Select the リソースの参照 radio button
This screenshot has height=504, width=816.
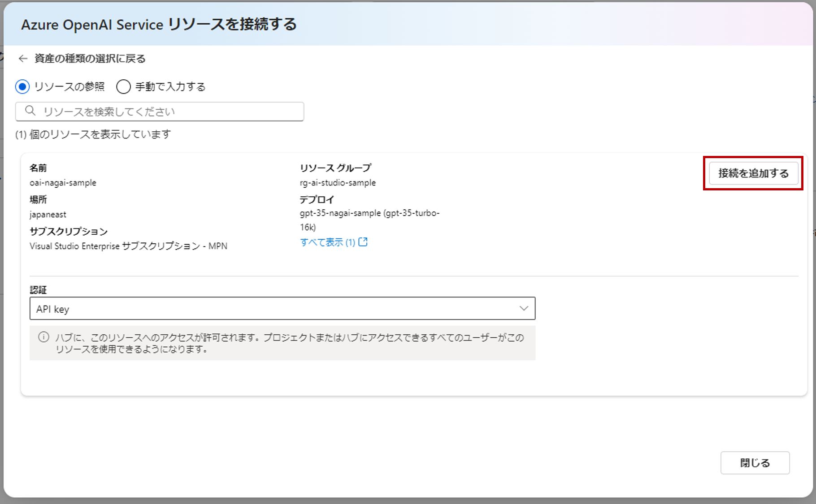pyautogui.click(x=22, y=86)
